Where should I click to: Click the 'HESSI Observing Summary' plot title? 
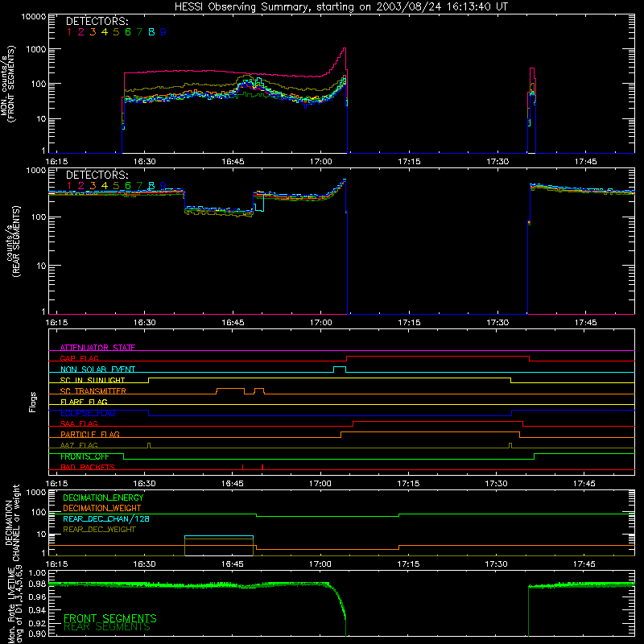[341, 7]
